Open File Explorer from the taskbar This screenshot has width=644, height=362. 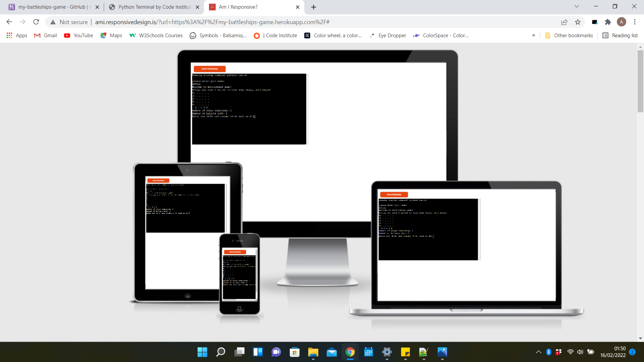point(313,352)
